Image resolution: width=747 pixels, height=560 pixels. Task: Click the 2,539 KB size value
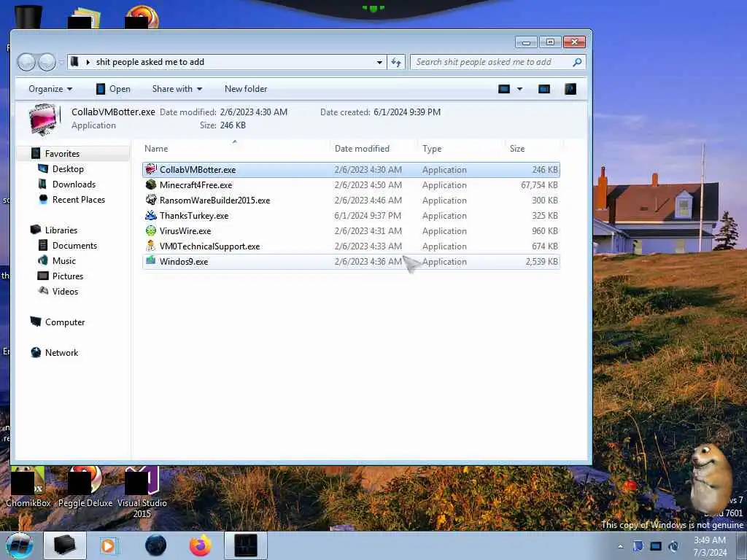coord(542,262)
